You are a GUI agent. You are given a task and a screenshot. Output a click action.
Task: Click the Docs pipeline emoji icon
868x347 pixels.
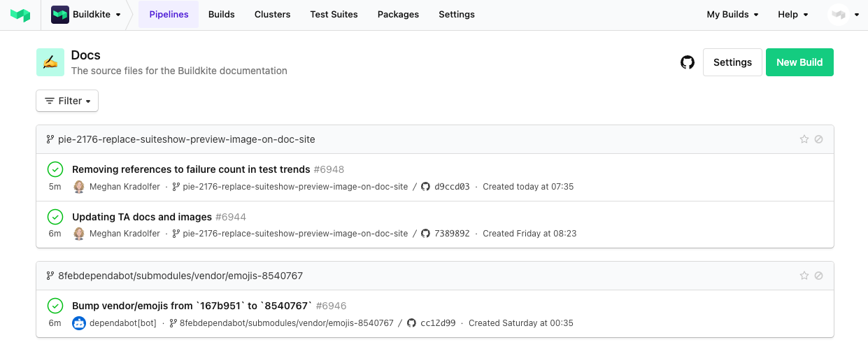[x=50, y=62]
